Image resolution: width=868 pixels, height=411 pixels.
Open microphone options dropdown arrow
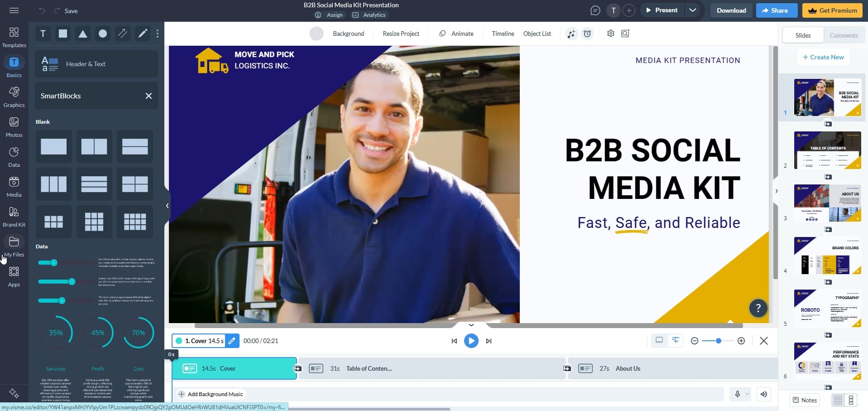point(747,394)
